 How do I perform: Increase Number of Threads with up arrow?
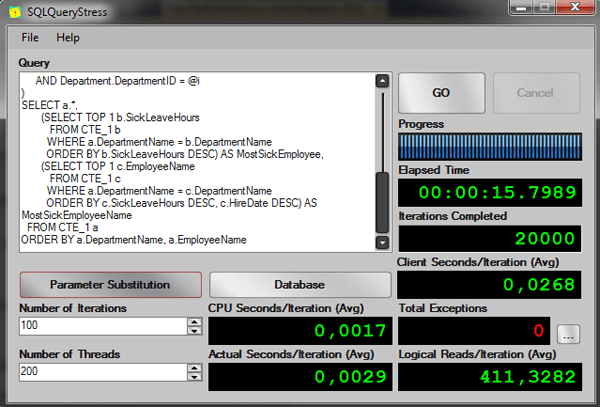tap(195, 368)
